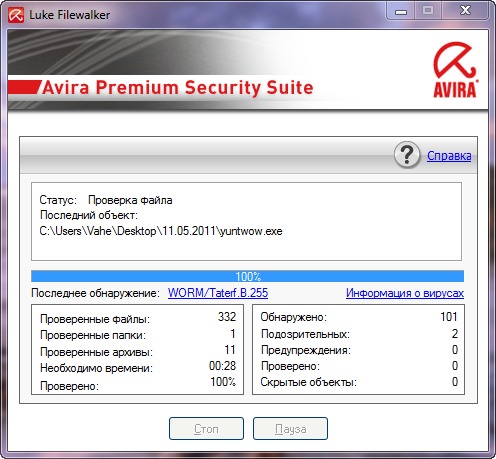Viewport: 496px width, 459px height.
Task: Click the Avira Premium Security Suite heading
Action: [x=178, y=88]
